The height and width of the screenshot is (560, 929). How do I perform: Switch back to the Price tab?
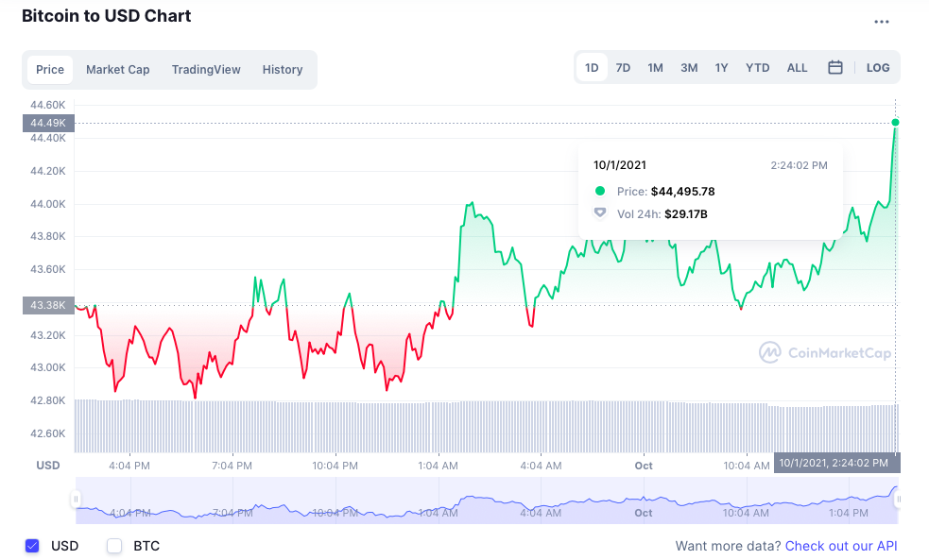pyautogui.click(x=49, y=69)
